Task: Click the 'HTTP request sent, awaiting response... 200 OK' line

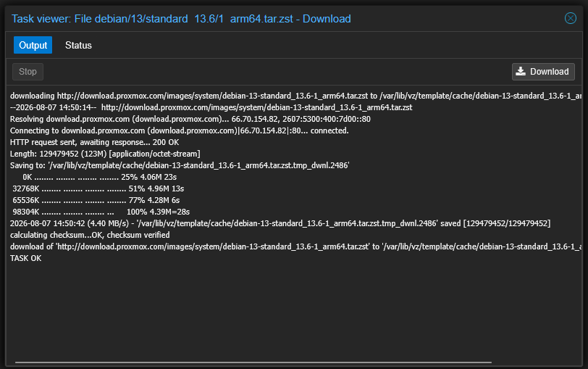Action: (94, 142)
